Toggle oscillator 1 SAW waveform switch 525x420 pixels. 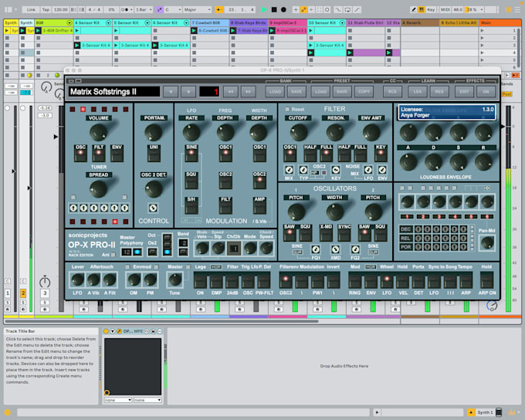290,232
